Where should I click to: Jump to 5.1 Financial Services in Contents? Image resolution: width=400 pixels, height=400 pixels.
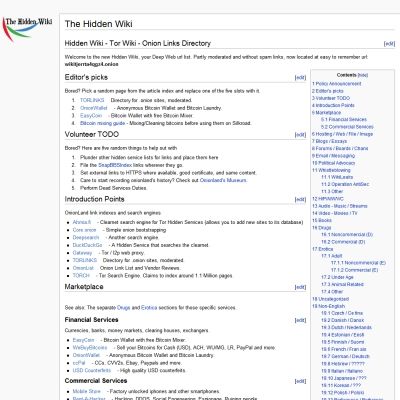pos(344,120)
